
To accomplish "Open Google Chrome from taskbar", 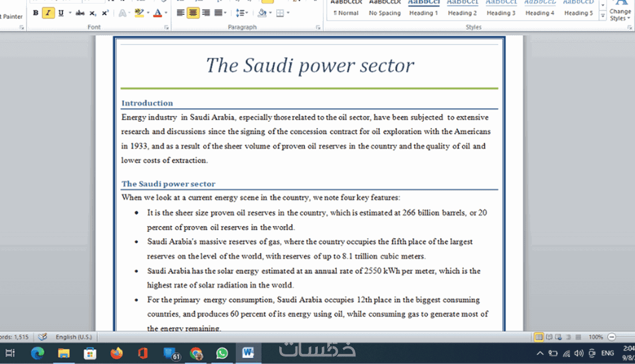I will [x=196, y=353].
